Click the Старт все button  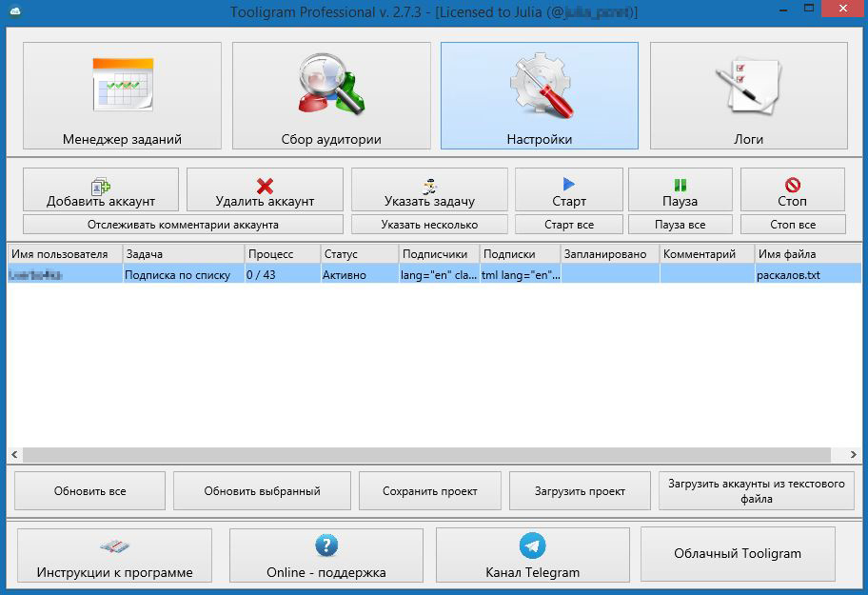[569, 225]
